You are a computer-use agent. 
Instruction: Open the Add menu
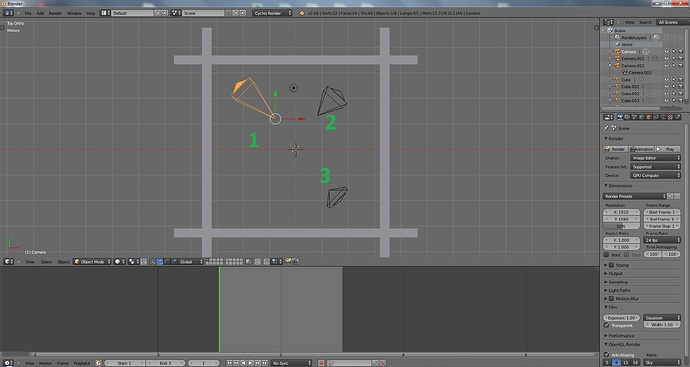tap(40, 13)
